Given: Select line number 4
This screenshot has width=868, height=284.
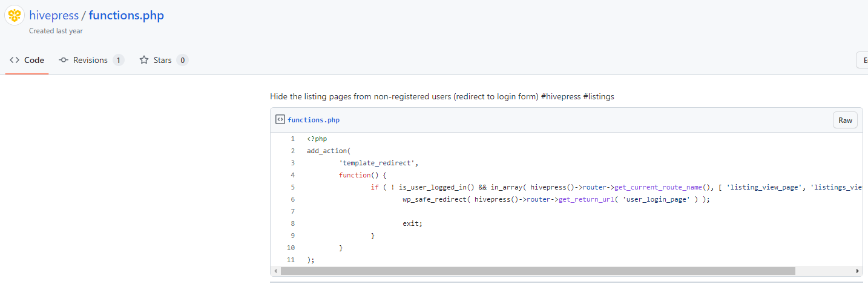Looking at the screenshot, I should (x=292, y=175).
